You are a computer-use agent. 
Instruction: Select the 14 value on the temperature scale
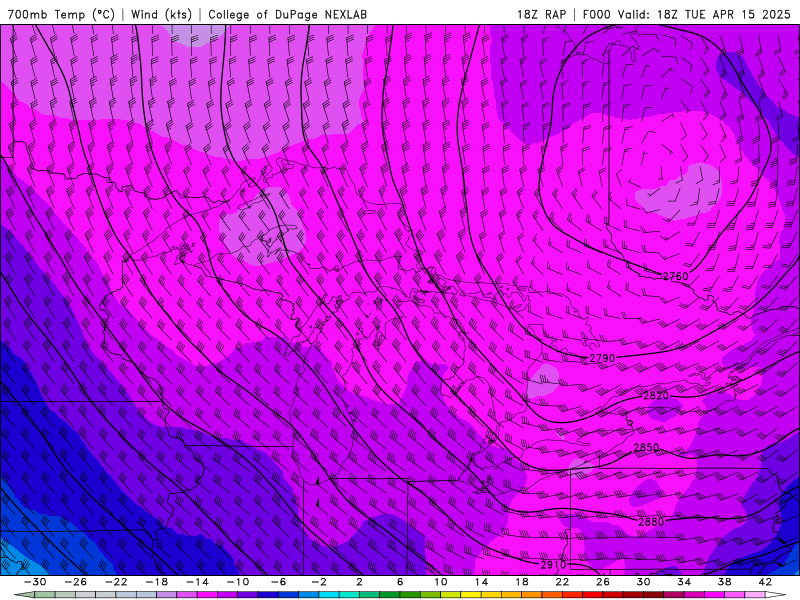pos(481,582)
